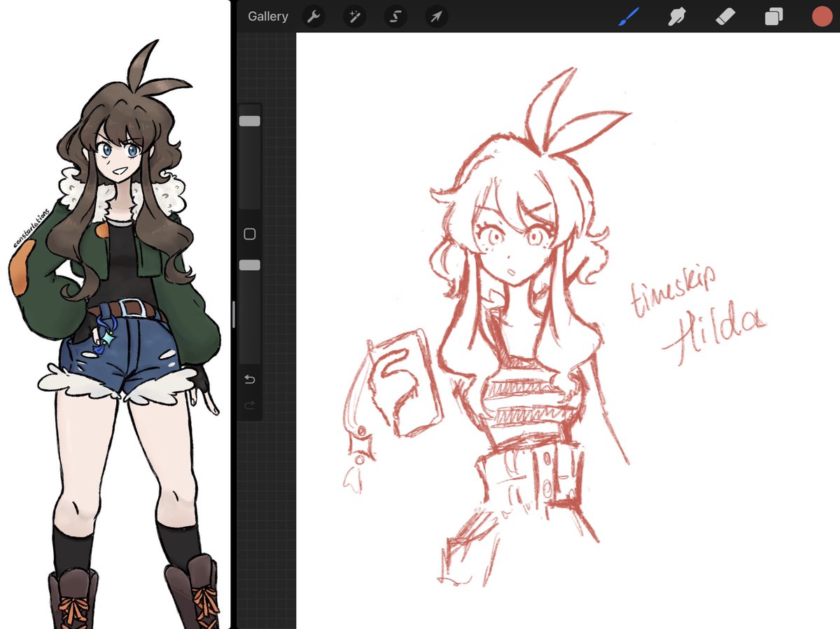Open the red active color swatch
Screen dimensions: 840x629
[821, 17]
